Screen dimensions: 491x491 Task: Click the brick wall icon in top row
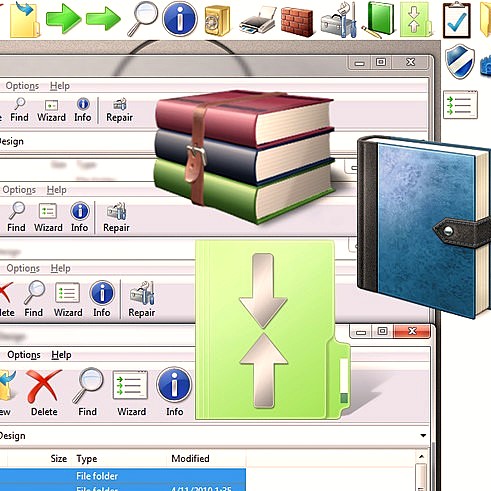[297, 21]
